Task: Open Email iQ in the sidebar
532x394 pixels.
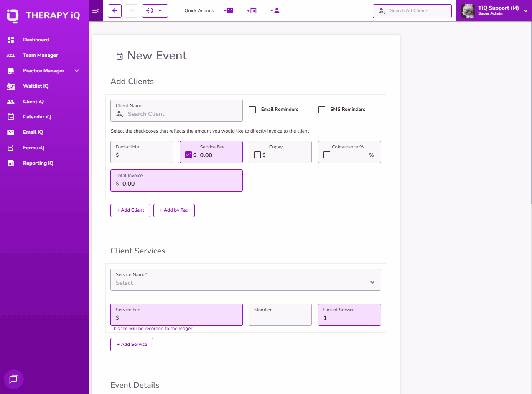Action: coord(33,132)
